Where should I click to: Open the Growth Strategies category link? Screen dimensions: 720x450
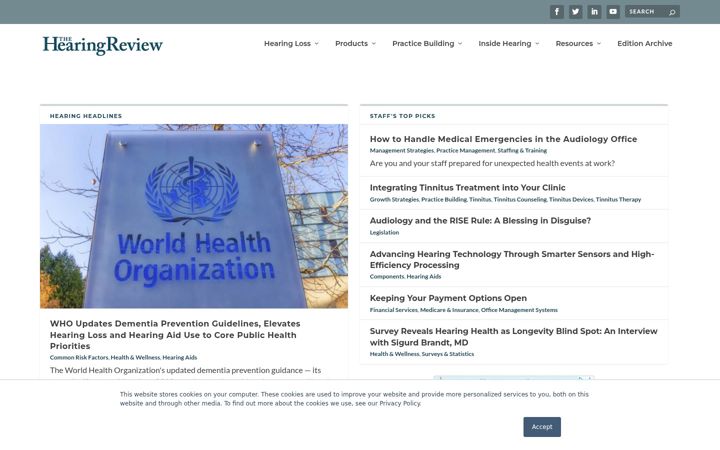tap(394, 199)
